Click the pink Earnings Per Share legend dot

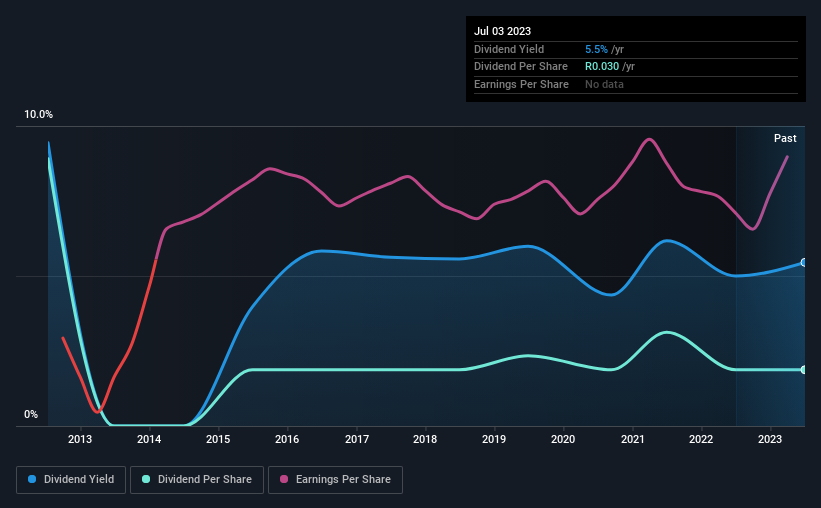coord(284,479)
